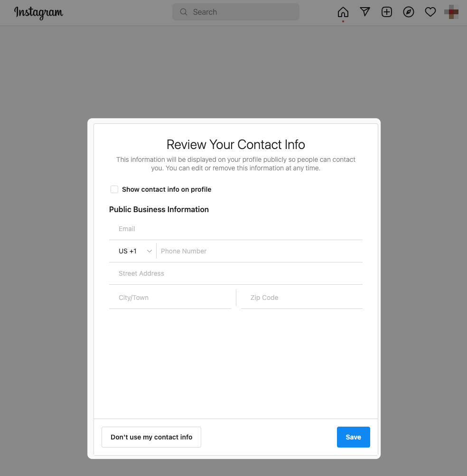The width and height of the screenshot is (467, 476).
Task: Change the country code for phone number
Action: pyautogui.click(x=134, y=251)
